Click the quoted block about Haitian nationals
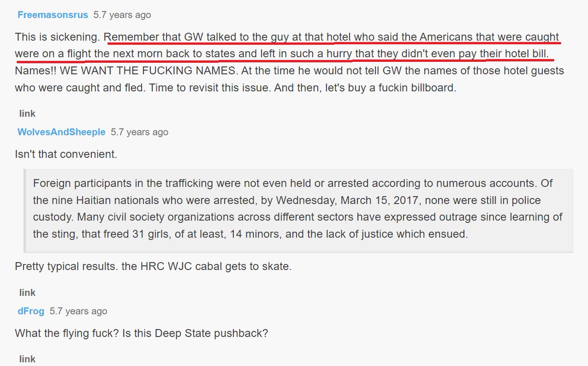Viewport: 588px width, 366px height. click(298, 209)
